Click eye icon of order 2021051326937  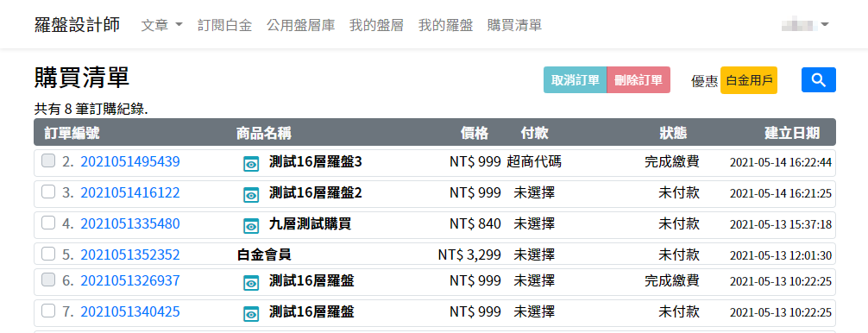tap(251, 283)
